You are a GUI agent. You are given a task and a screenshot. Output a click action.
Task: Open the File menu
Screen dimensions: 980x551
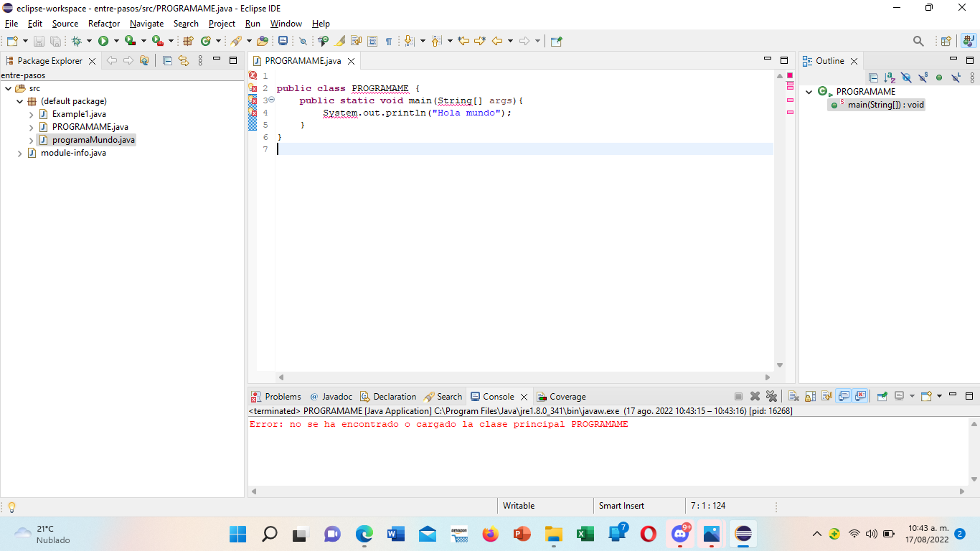[11, 24]
